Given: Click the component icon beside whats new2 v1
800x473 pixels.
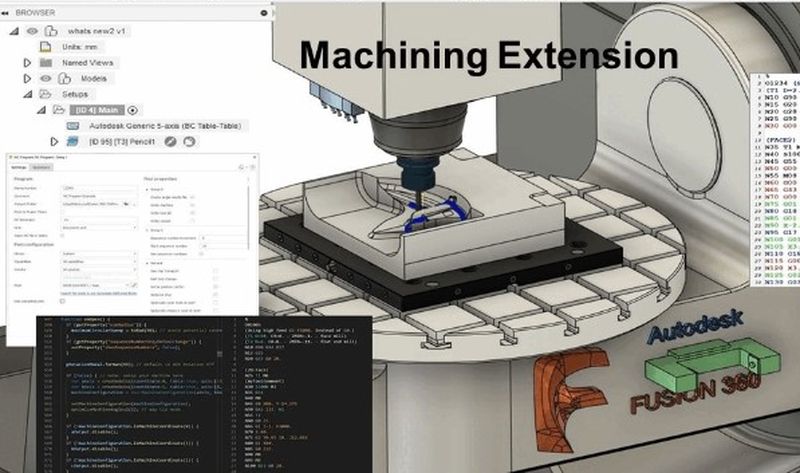Looking at the screenshot, I should 51,31.
